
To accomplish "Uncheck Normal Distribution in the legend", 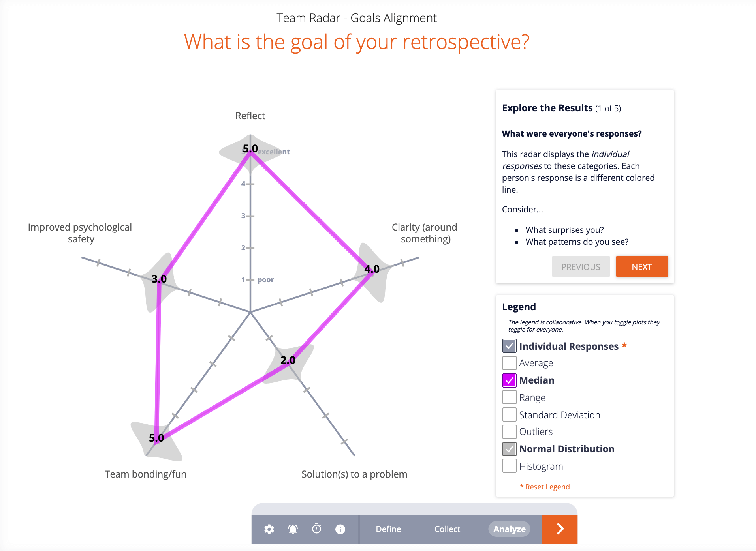I will pyautogui.click(x=509, y=449).
